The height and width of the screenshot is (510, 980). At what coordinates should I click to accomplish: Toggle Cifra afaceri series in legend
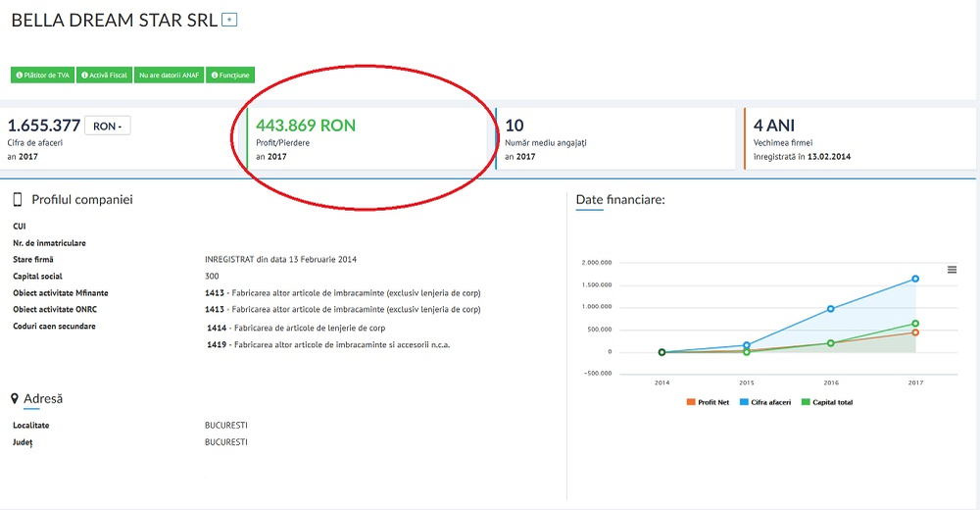point(765,402)
